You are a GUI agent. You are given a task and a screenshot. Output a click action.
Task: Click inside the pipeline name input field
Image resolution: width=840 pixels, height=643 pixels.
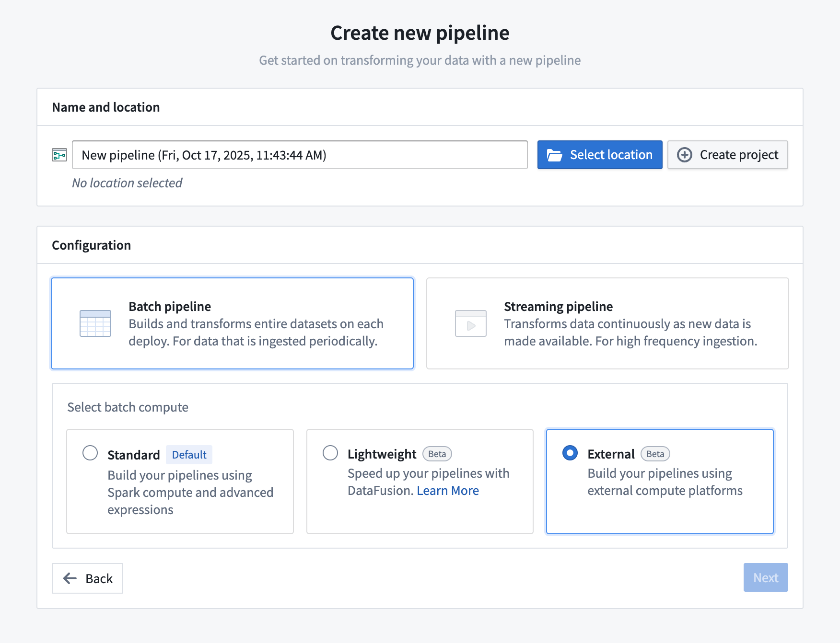pos(300,155)
